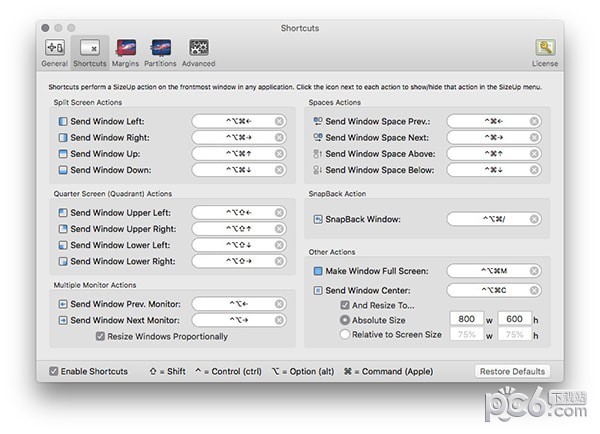
Task: Select the Absolute Size radio button
Action: [x=345, y=320]
